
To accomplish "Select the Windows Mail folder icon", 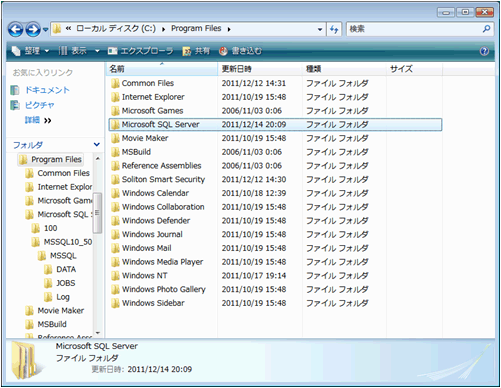I will 115,248.
